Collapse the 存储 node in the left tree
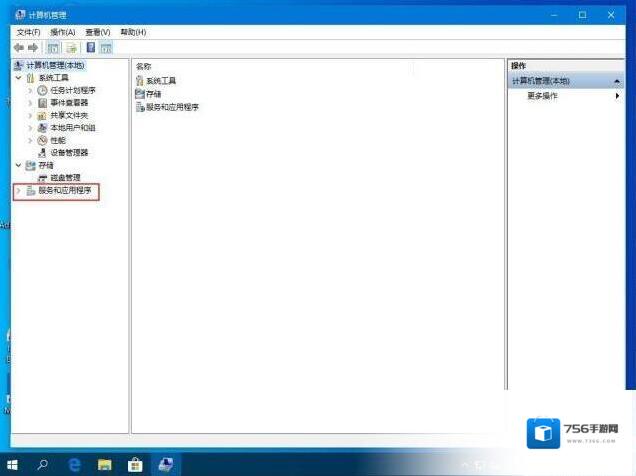 coord(18,165)
